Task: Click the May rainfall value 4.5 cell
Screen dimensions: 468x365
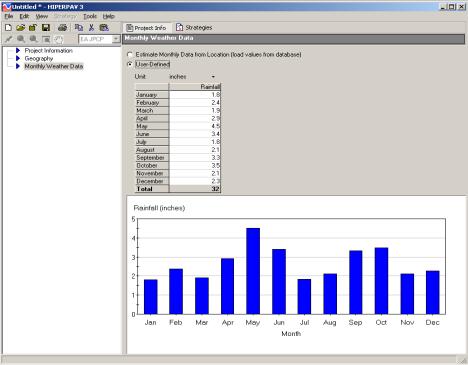Action: [195, 126]
